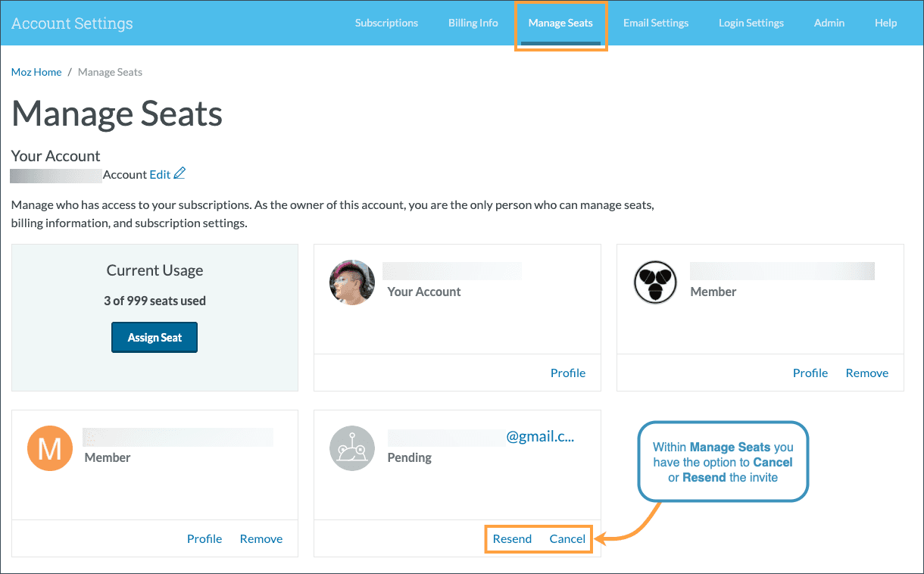Click the Assign Seat button
The width and height of the screenshot is (924, 574).
click(x=155, y=337)
